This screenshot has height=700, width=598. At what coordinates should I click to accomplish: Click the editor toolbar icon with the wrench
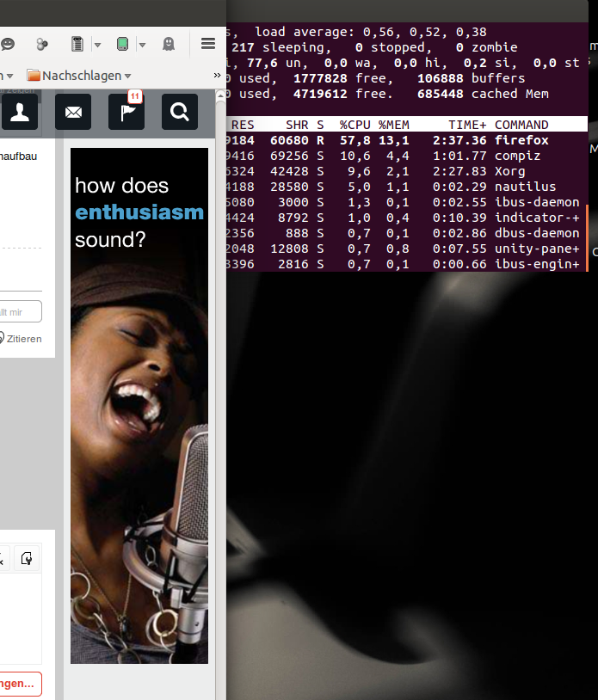click(x=27, y=558)
